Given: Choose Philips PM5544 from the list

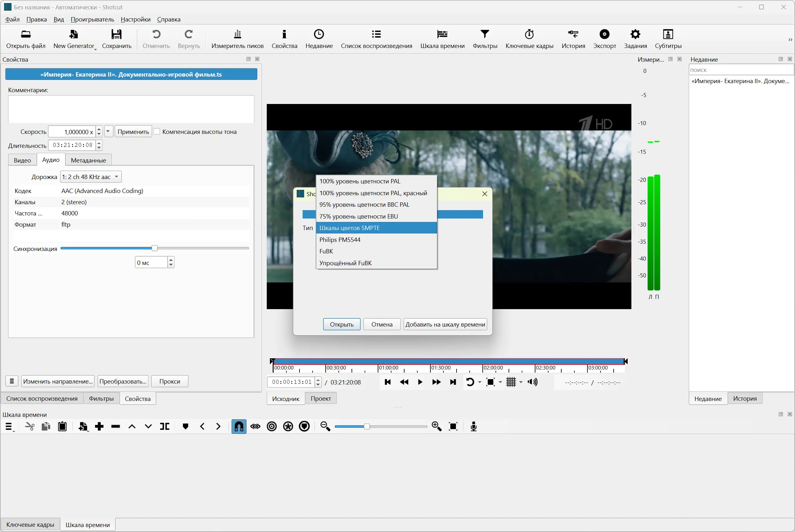Looking at the screenshot, I should pyautogui.click(x=340, y=239).
